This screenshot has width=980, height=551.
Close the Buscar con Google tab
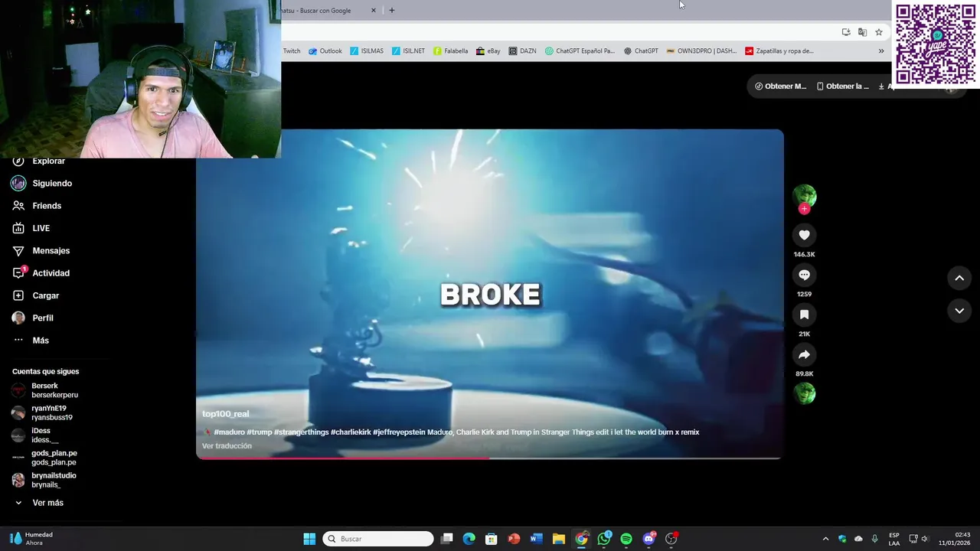[x=374, y=11]
